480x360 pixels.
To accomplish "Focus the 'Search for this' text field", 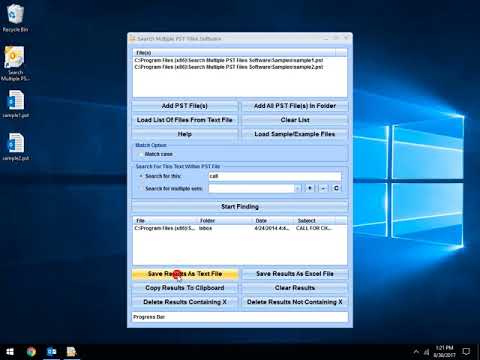I will (275, 176).
